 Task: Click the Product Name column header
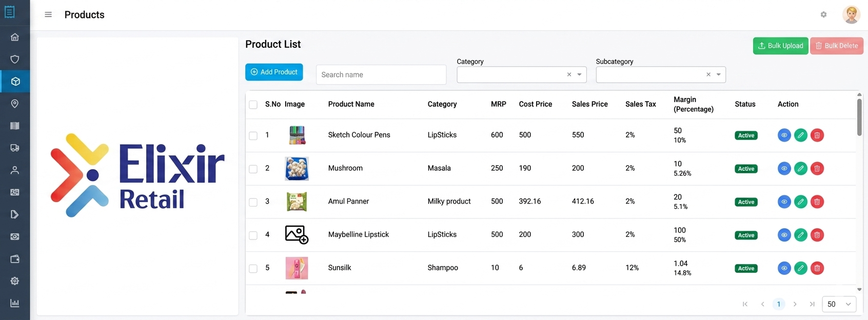coord(351,104)
